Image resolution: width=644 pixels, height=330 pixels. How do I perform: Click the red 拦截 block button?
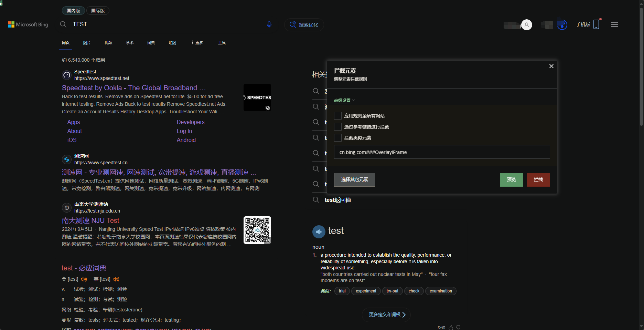click(538, 180)
